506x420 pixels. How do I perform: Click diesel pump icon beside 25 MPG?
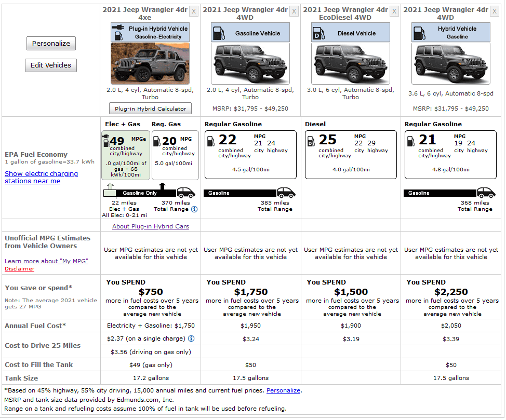(311, 141)
